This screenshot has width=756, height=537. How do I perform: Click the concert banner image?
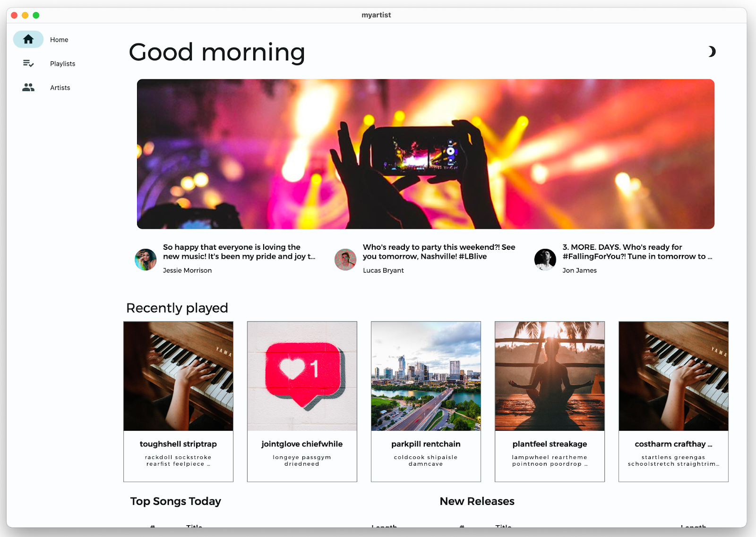[426, 154]
